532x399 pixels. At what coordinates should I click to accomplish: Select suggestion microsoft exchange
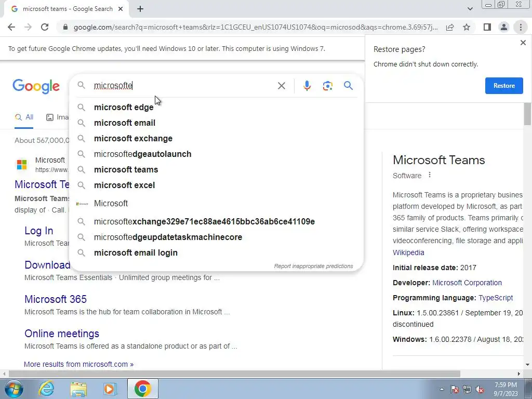(x=216, y=138)
